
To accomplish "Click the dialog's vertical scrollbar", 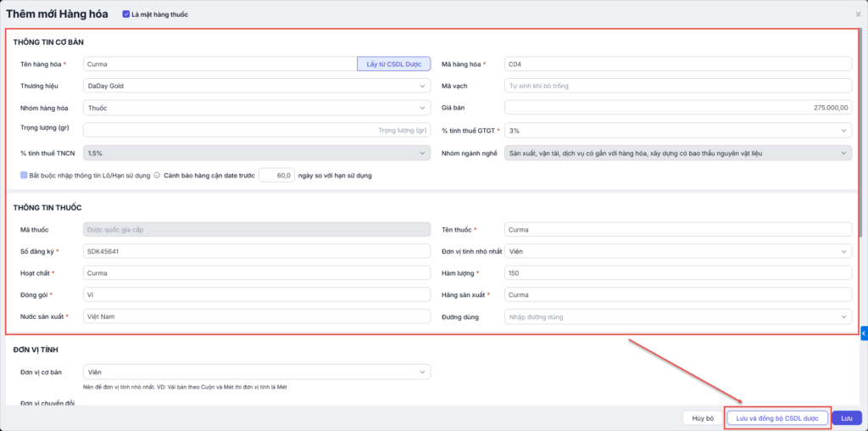I will point(861,133).
